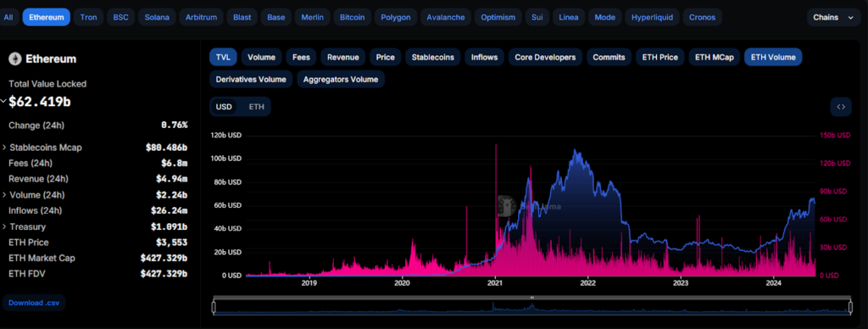Select the Sui chain tab
The image size is (868, 329).
click(x=537, y=17)
